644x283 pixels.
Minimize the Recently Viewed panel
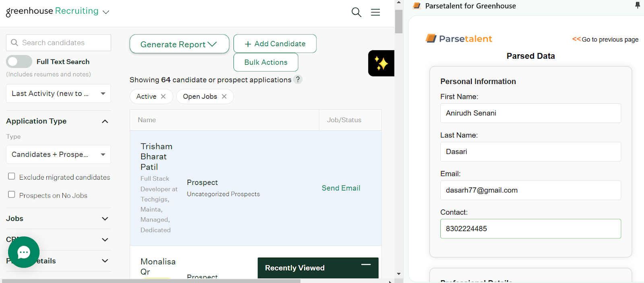(x=366, y=265)
